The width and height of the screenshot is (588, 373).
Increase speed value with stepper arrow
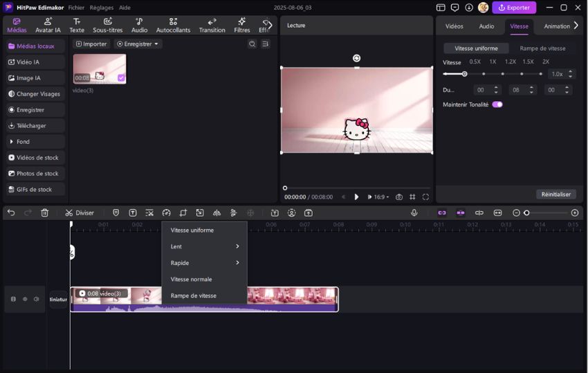coord(571,71)
